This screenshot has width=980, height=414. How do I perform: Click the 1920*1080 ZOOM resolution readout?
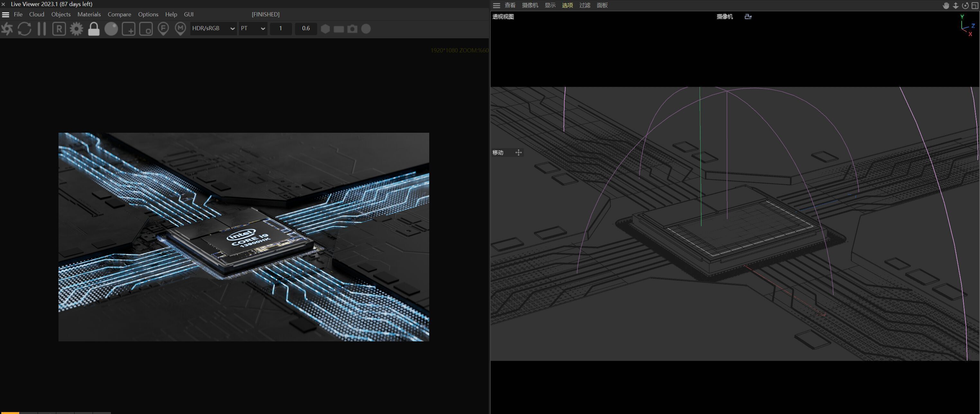[459, 50]
